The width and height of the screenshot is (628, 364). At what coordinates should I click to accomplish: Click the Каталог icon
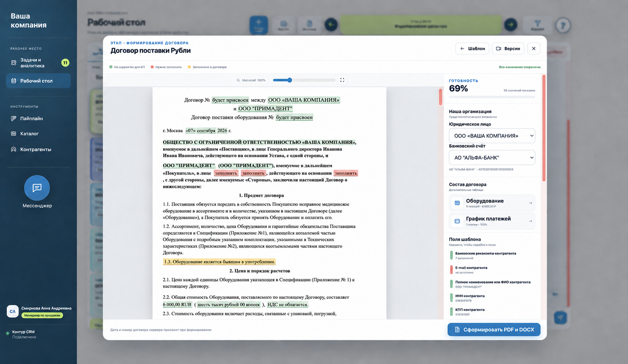tap(14, 134)
